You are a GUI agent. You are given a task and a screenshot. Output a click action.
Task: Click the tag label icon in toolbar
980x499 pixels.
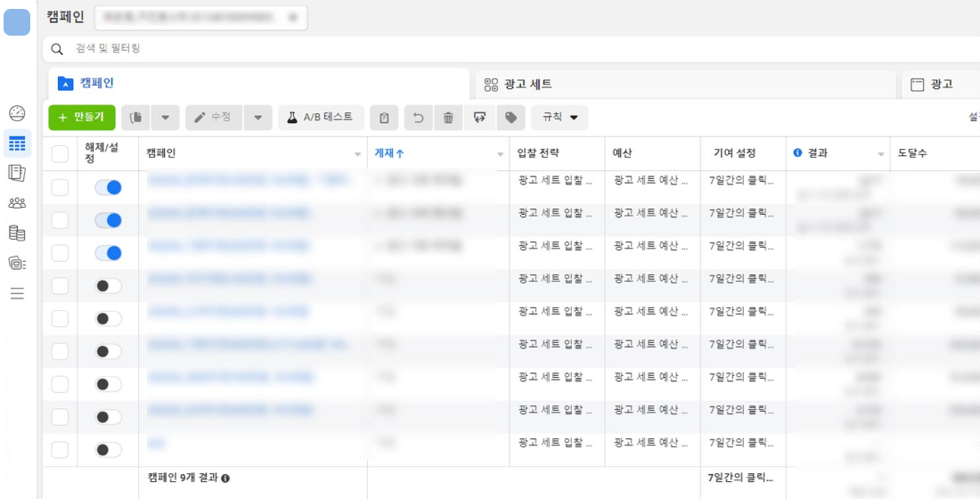coord(510,118)
